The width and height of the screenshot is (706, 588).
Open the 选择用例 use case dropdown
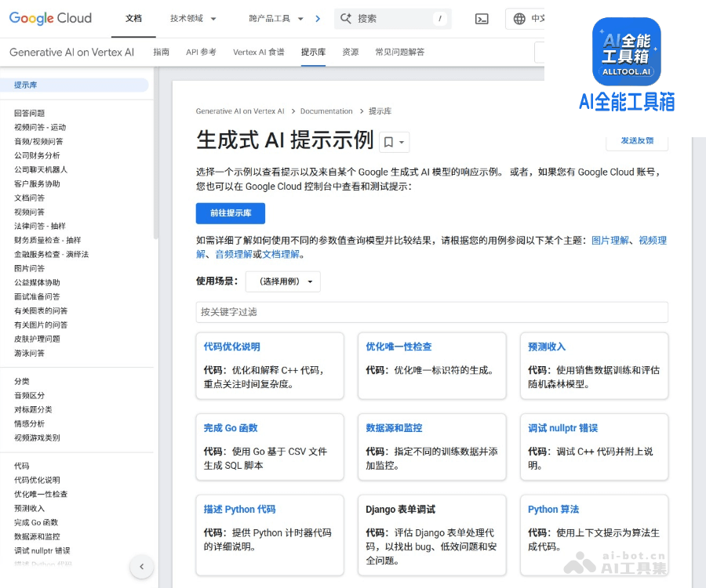tap(283, 281)
